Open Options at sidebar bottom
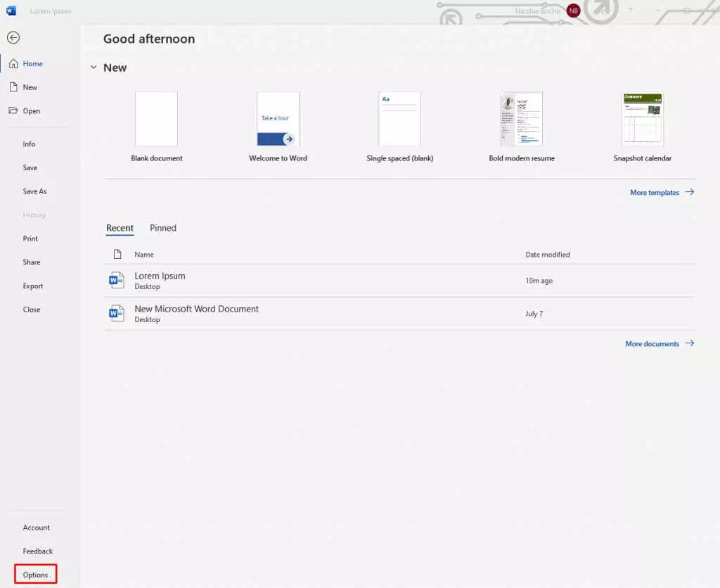This screenshot has height=588, width=720. tap(35, 575)
